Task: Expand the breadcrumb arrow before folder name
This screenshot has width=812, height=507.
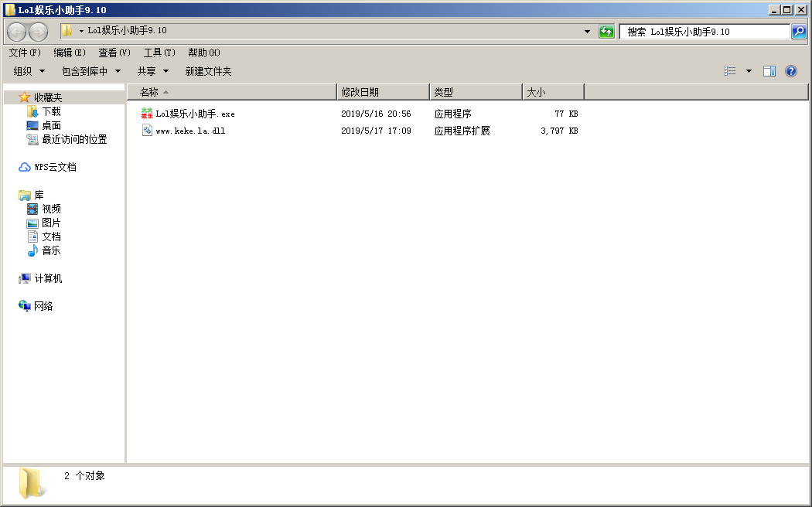Action: click(x=81, y=31)
